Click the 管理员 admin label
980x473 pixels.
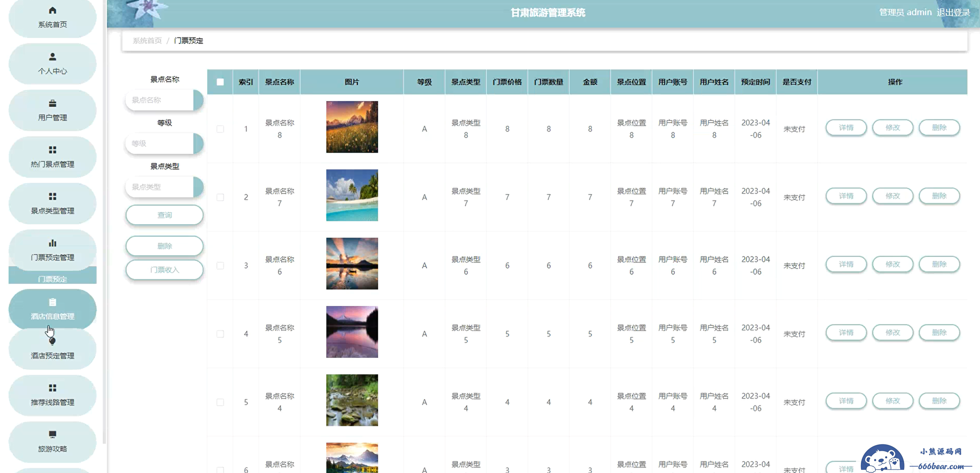pyautogui.click(x=905, y=12)
